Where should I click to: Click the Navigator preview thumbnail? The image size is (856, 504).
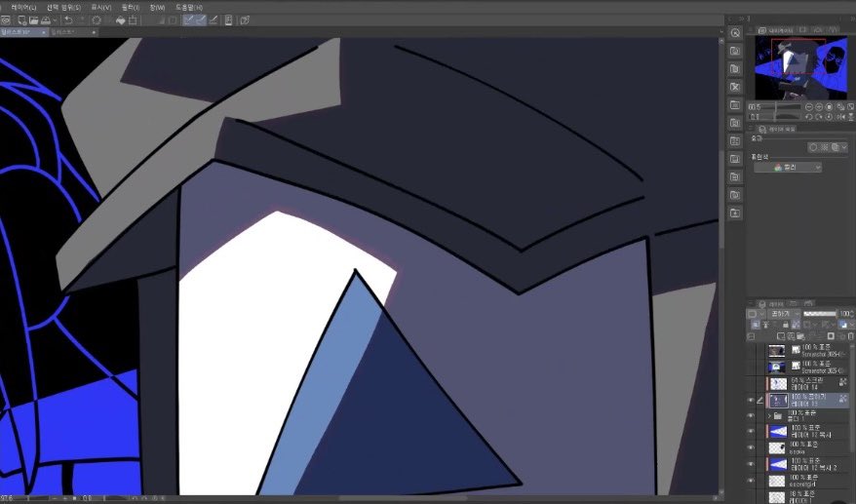coord(800,67)
